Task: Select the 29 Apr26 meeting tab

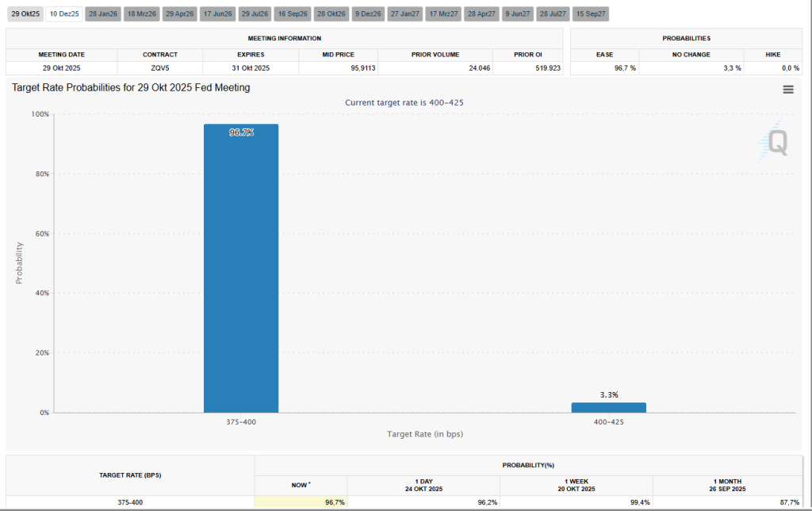Action: (x=179, y=14)
